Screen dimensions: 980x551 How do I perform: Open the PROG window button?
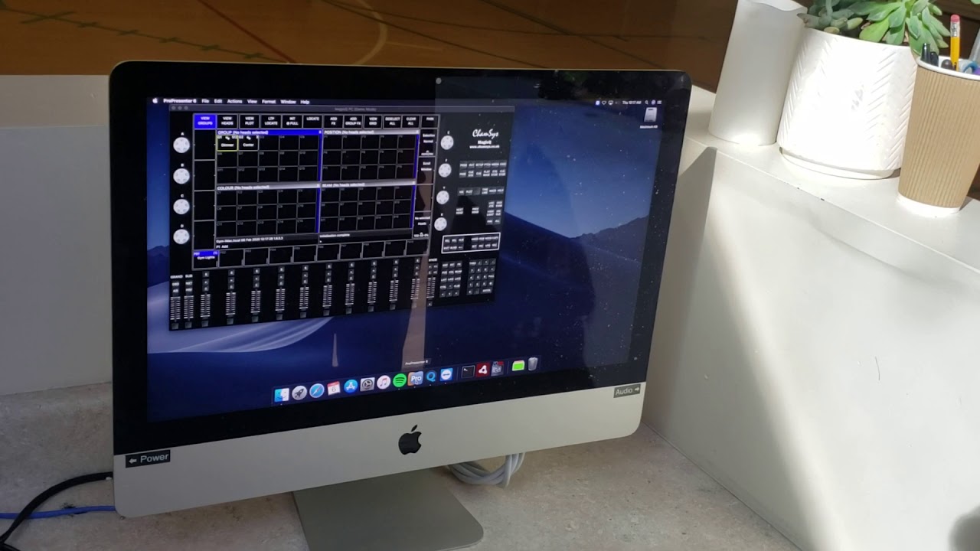point(463,165)
